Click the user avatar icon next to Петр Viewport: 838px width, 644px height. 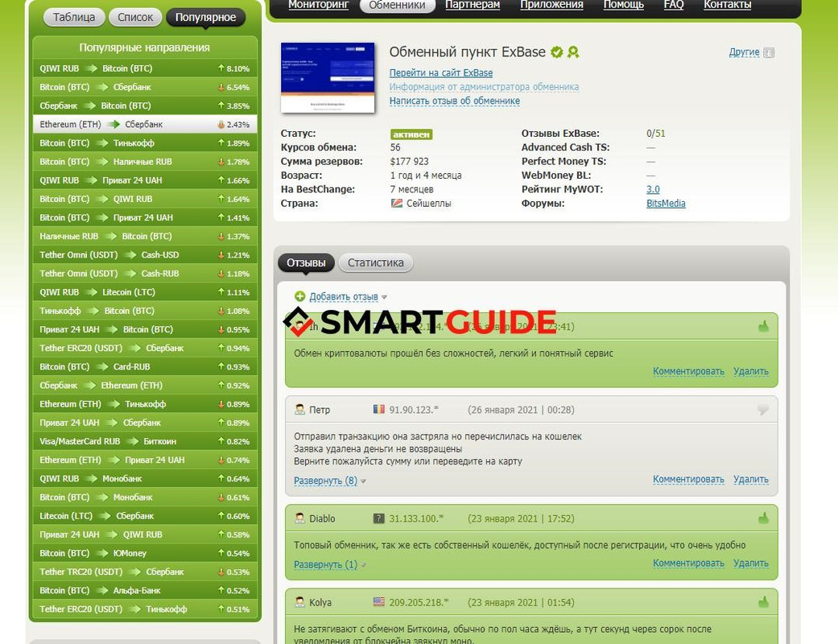pyautogui.click(x=299, y=410)
